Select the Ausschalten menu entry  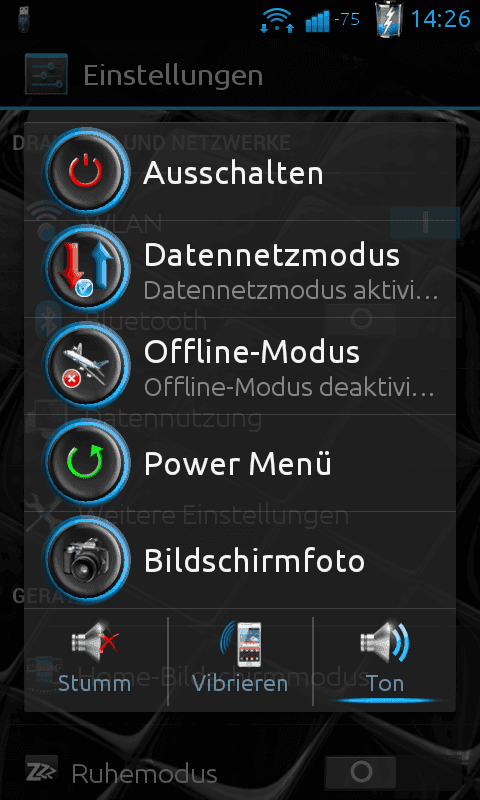[240, 172]
